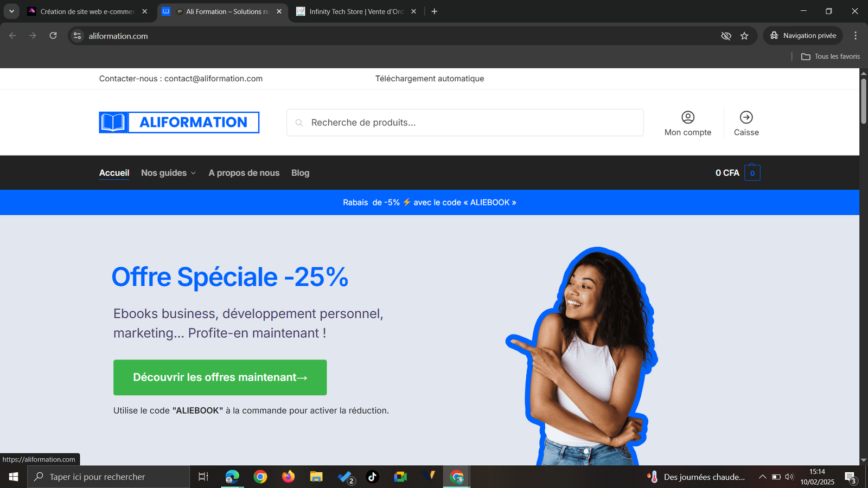Open the Caisse checkout arrow icon
868x488 pixels.
point(746,117)
